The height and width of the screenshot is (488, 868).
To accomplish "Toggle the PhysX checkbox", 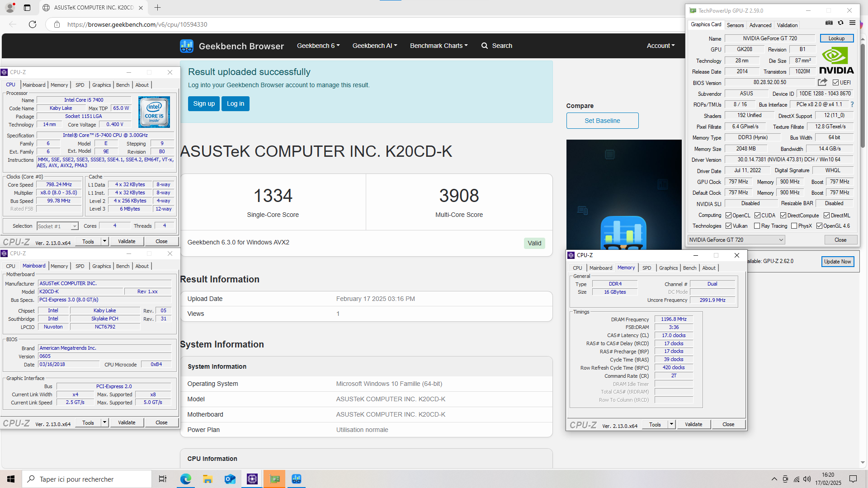I will point(794,226).
